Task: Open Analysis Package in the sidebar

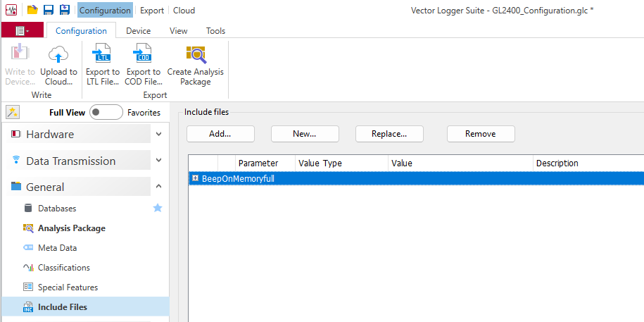Action: (x=72, y=228)
